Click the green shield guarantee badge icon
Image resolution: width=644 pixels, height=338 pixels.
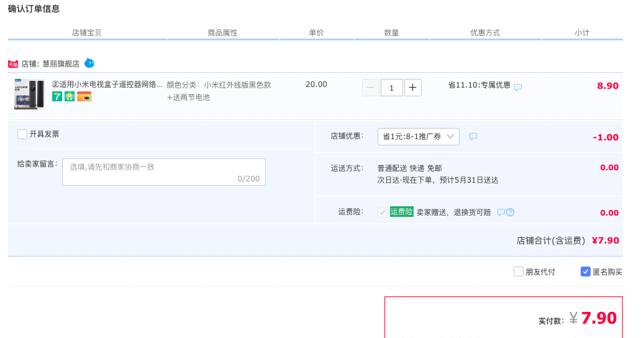click(x=70, y=96)
